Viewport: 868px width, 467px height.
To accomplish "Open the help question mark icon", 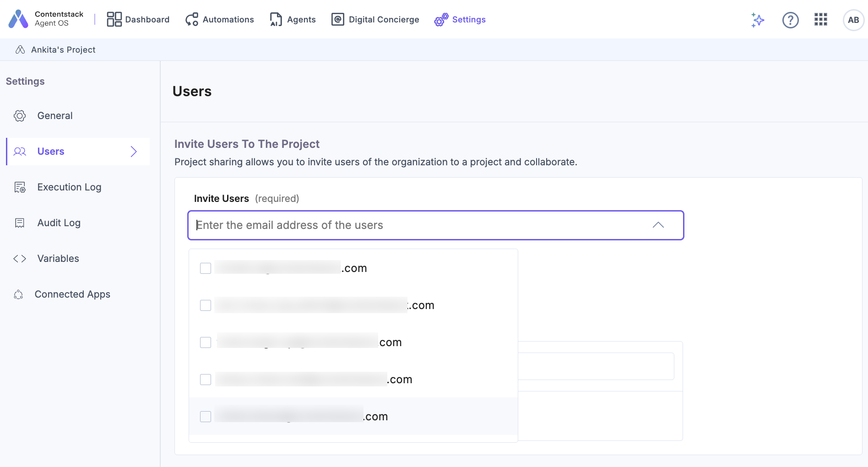I will pos(790,20).
